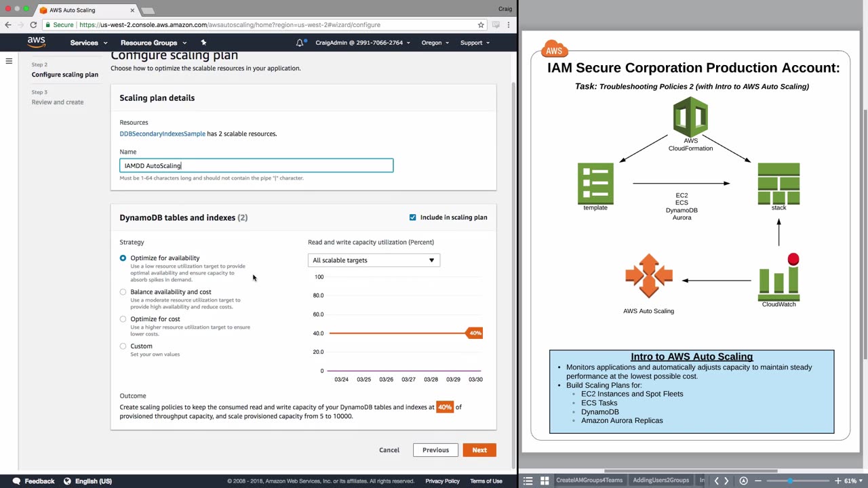Expand the Resource Groups menu
The width and height of the screenshot is (868, 488).
(x=153, y=43)
